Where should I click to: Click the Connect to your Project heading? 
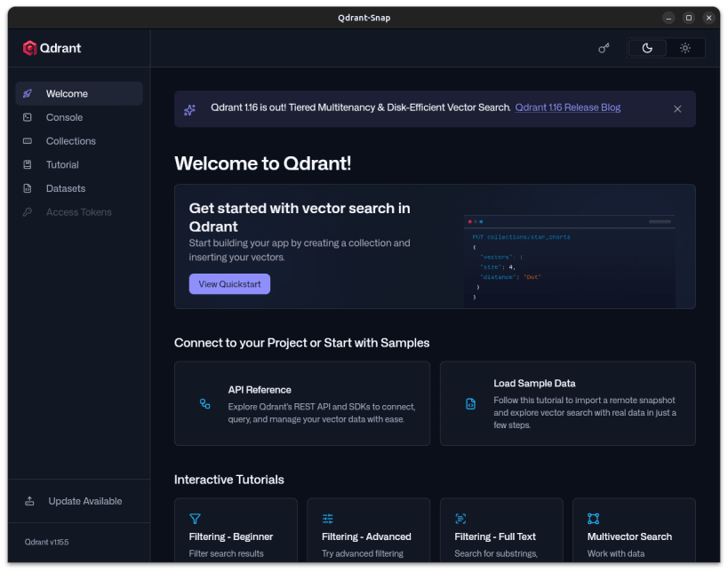(x=302, y=343)
